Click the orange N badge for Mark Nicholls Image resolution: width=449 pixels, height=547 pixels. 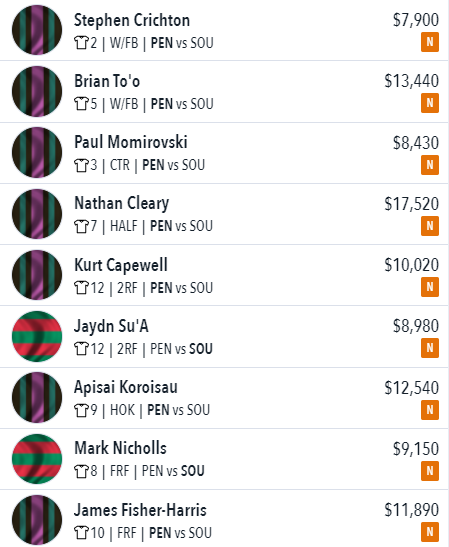(x=429, y=471)
